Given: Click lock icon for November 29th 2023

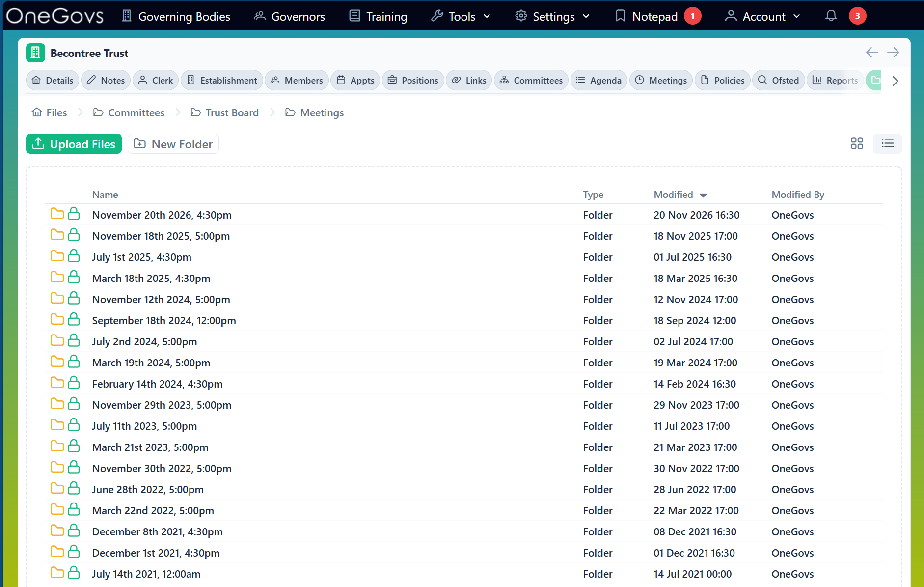Looking at the screenshot, I should pyautogui.click(x=74, y=404).
